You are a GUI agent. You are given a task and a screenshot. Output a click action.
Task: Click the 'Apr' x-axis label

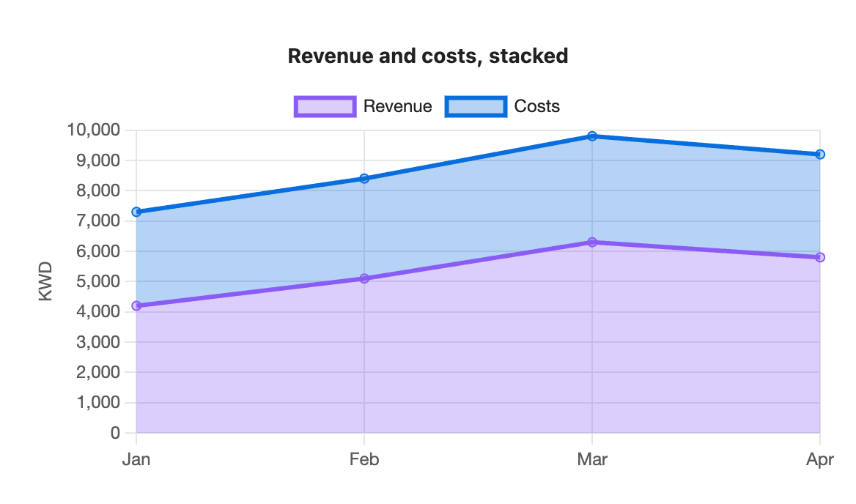coord(820,459)
